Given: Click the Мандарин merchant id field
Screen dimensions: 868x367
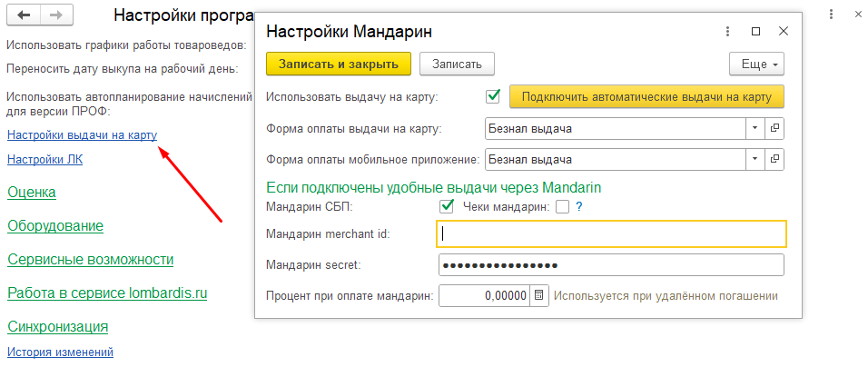Looking at the screenshot, I should (611, 234).
